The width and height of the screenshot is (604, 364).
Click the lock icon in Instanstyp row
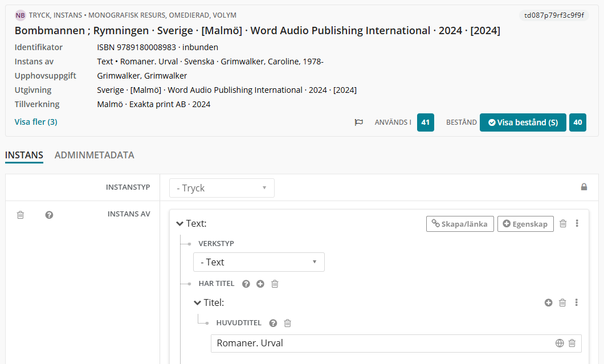(584, 187)
